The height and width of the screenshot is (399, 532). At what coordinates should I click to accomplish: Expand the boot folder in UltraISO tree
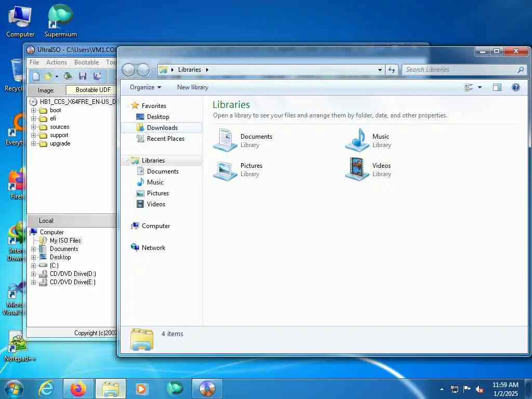(33, 110)
